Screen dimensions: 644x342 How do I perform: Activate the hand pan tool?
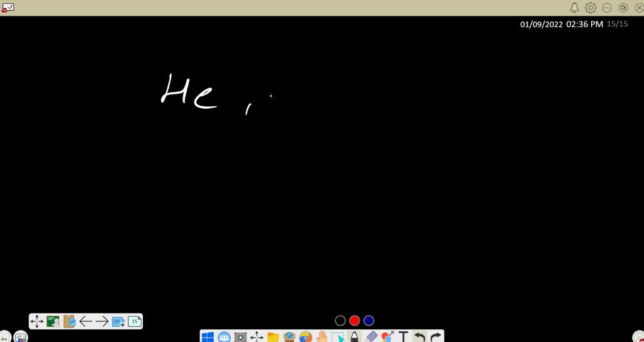(x=322, y=338)
